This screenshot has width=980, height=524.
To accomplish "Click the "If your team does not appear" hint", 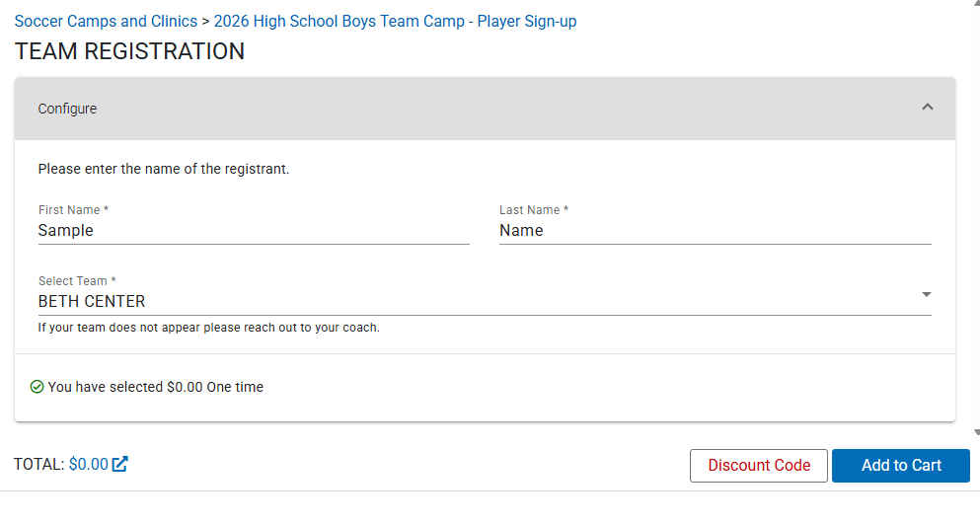I will (x=208, y=328).
